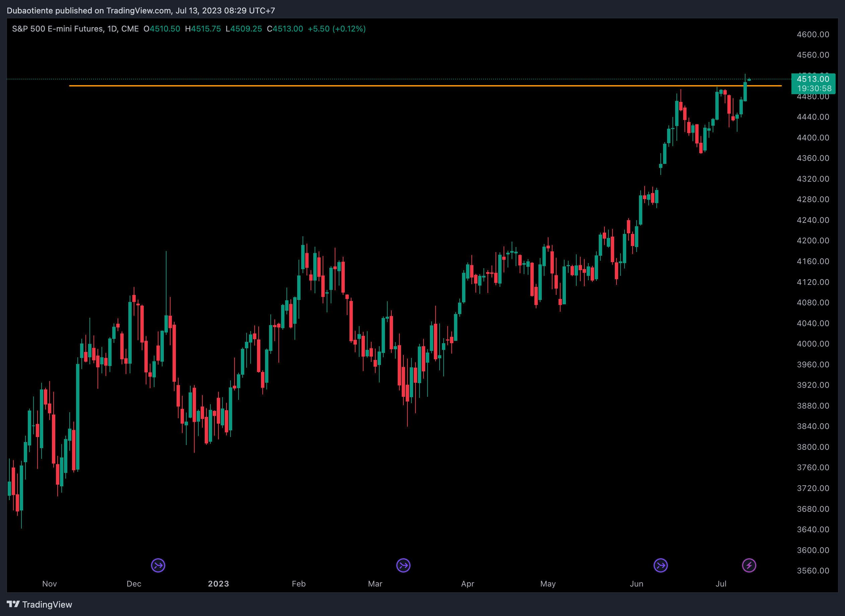Click the Mar label on time axis
The height and width of the screenshot is (616, 845).
pyautogui.click(x=375, y=583)
